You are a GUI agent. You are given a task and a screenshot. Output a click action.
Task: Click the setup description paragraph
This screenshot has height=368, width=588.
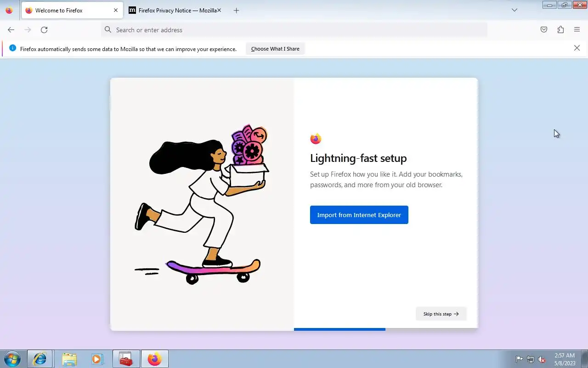pyautogui.click(x=386, y=179)
